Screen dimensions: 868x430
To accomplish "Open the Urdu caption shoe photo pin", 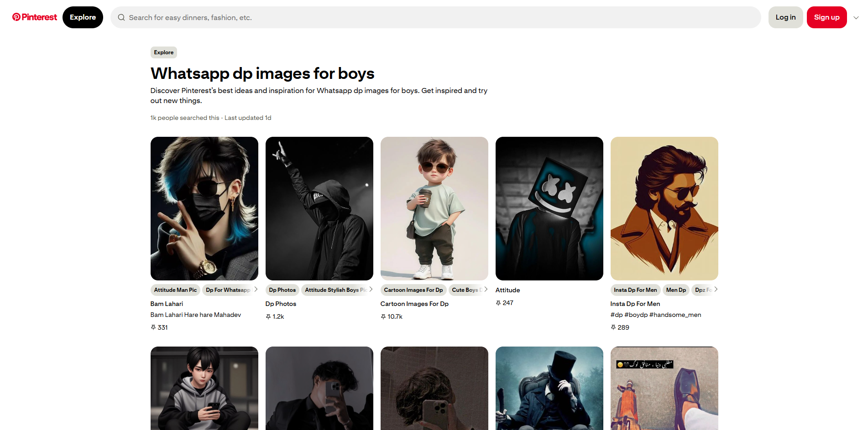I will click(x=664, y=388).
